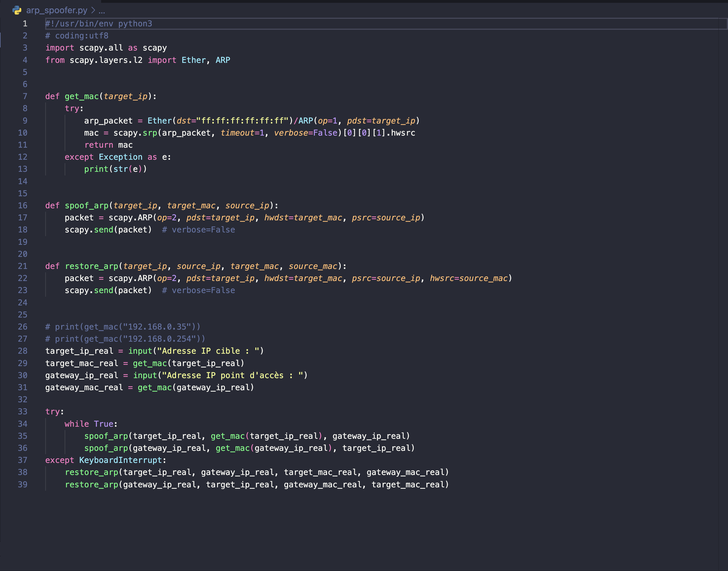Click 'scapy.send(packet)' on line 18
This screenshot has height=571, width=728.
(x=108, y=230)
